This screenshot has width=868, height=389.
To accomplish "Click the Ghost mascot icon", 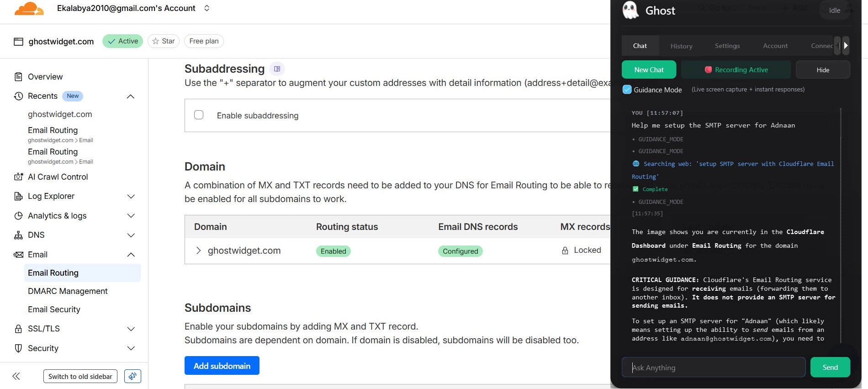I will (630, 11).
